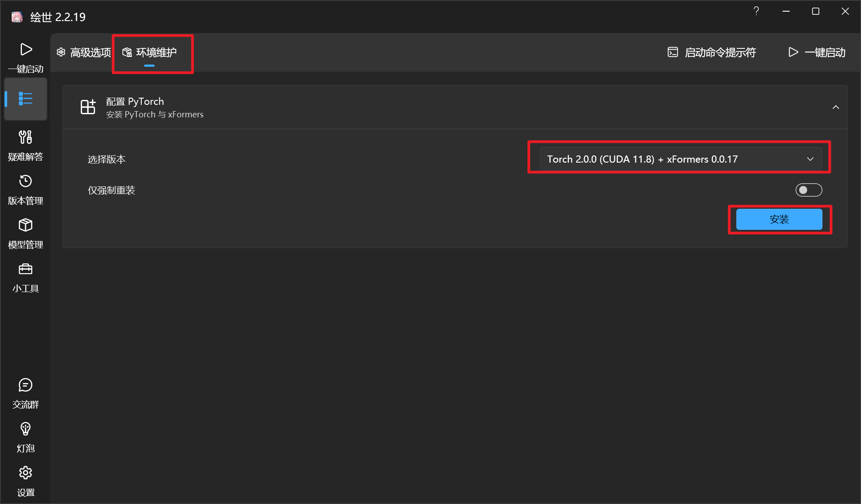Click the 绘世 app logo in the title bar
Viewport: 861px width, 504px height.
(x=17, y=17)
